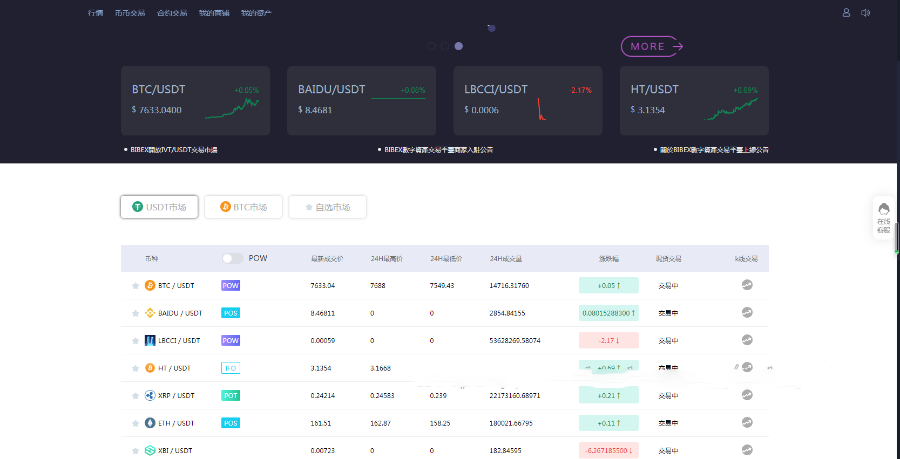Viewport: 900px width, 459px height.
Task: Click 交易中 for XRP / USDT
Action: pos(668,395)
